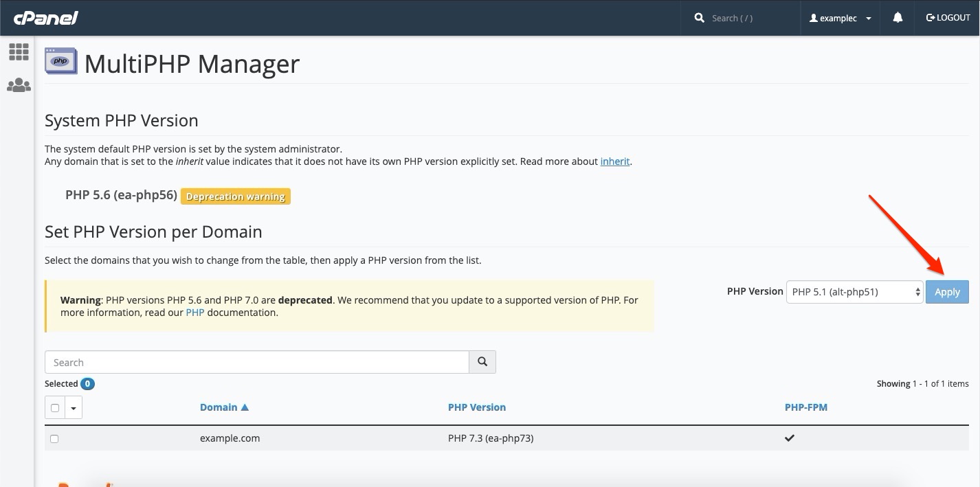Screen dimensions: 980x487
Task: Click the System PHP Version heading
Action: point(122,121)
